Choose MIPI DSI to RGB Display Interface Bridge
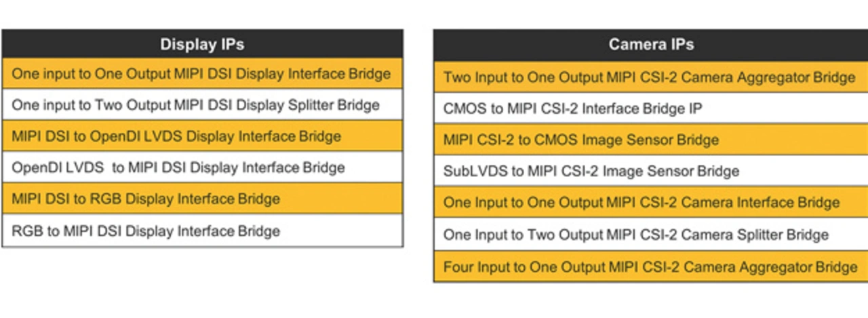Screen dimensions: 868x318 pyautogui.click(x=202, y=199)
